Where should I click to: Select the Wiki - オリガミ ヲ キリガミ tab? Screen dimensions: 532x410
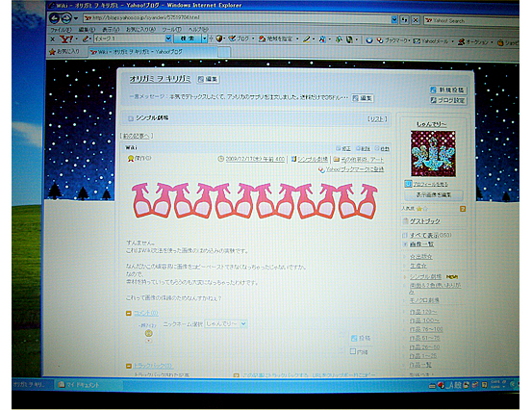point(152,52)
